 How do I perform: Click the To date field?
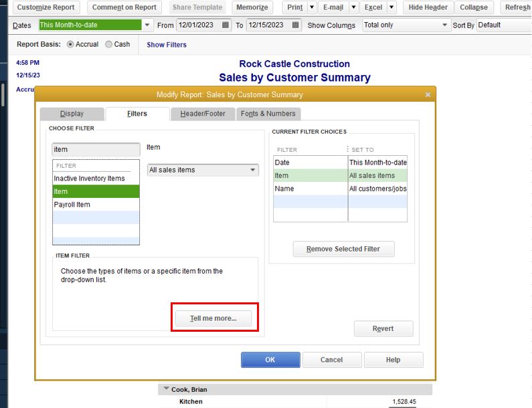(x=269, y=25)
